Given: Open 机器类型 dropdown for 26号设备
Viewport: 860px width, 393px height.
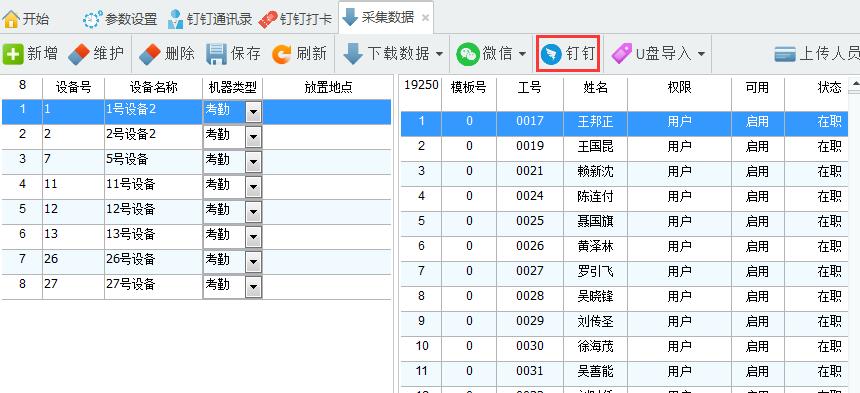Looking at the screenshot, I should (x=253, y=262).
